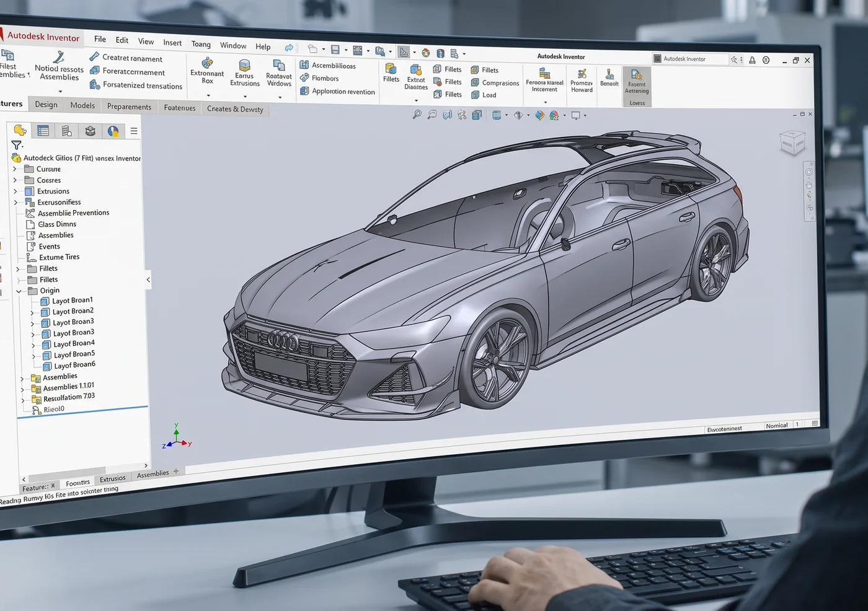Select the Preparements tab
Screen dimensions: 868x611
tap(129, 107)
